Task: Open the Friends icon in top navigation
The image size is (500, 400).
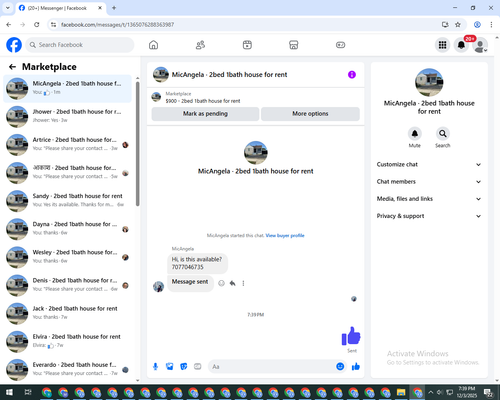Action: coord(200,45)
